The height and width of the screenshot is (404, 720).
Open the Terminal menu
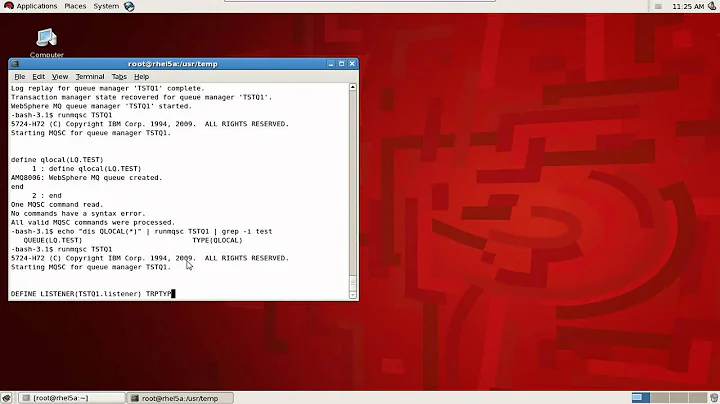pos(90,77)
